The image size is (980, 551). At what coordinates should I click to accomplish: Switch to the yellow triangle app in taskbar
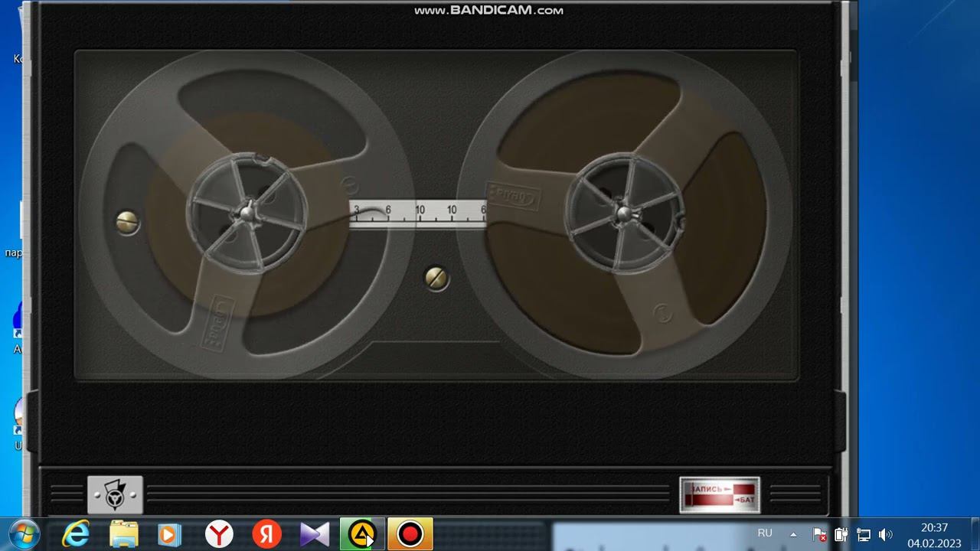362,534
